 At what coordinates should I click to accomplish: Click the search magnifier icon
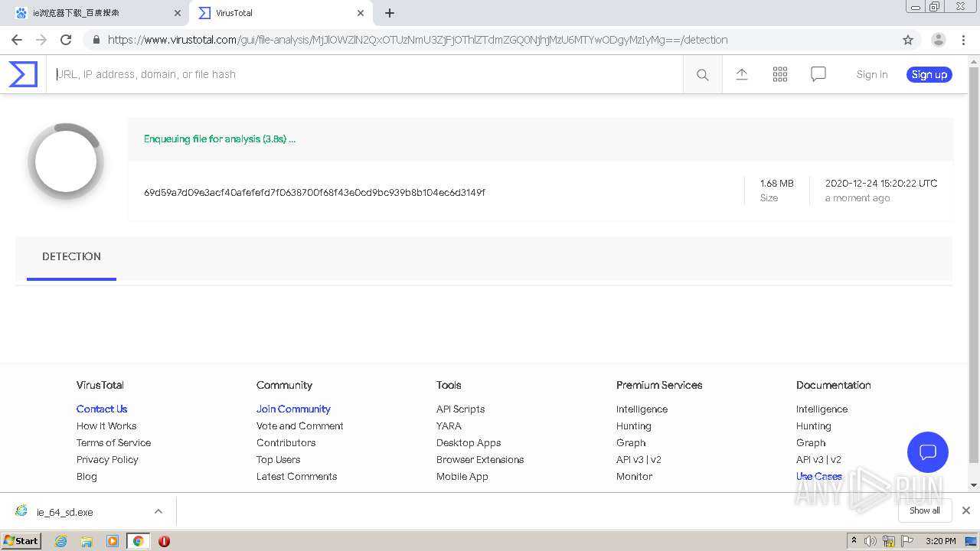[x=702, y=74]
